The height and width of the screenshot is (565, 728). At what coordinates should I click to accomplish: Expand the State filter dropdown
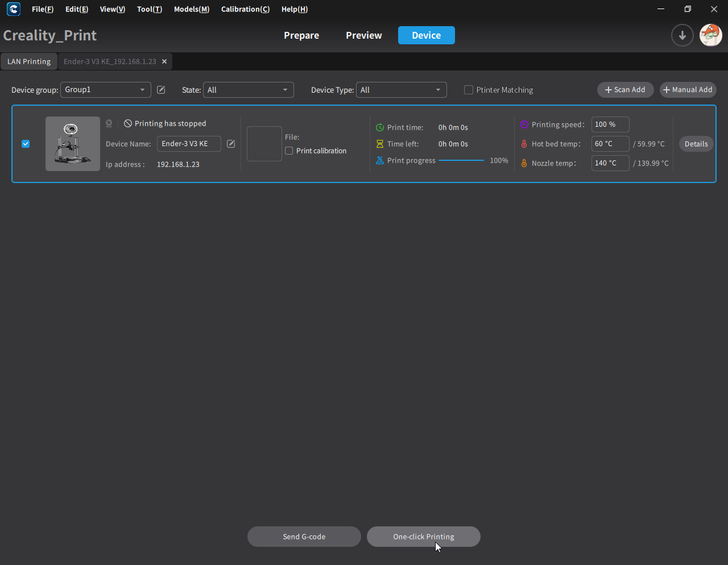tap(249, 90)
